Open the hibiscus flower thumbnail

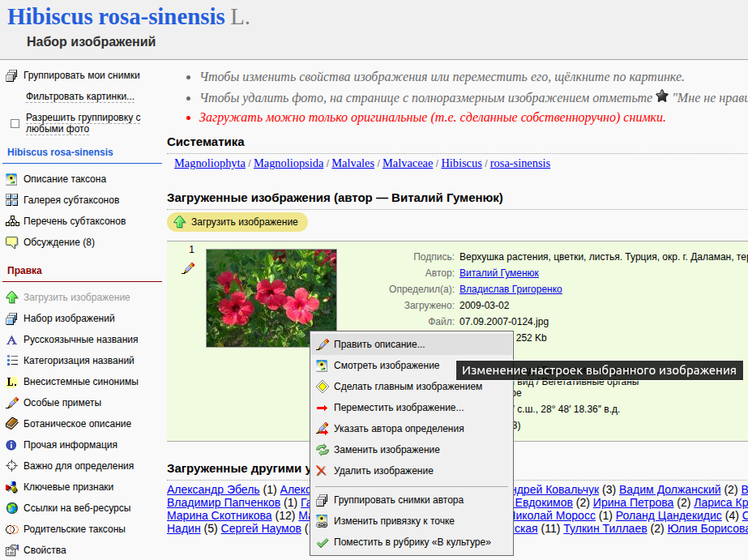271,298
